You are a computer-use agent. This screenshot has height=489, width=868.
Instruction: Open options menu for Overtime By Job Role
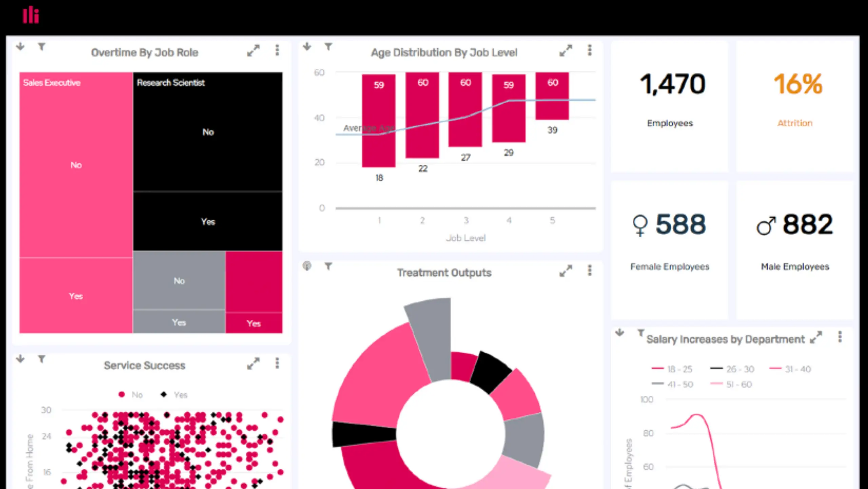pyautogui.click(x=277, y=50)
